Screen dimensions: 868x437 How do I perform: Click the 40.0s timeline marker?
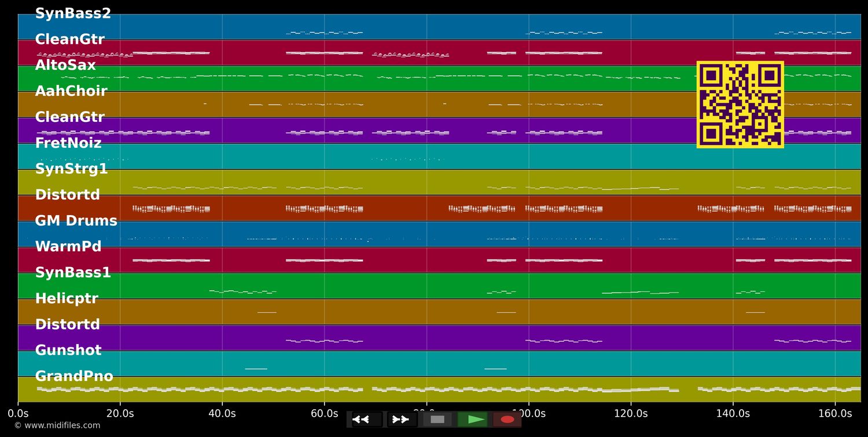[x=222, y=414]
